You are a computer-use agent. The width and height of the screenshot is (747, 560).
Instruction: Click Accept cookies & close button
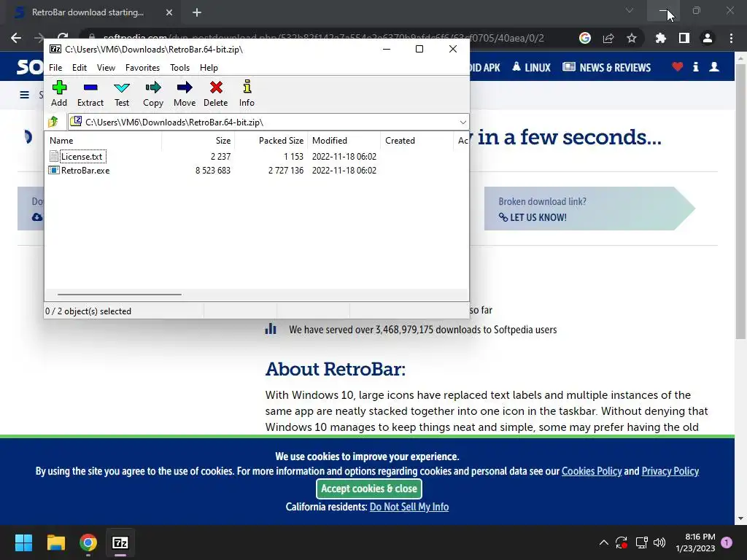[x=368, y=489]
